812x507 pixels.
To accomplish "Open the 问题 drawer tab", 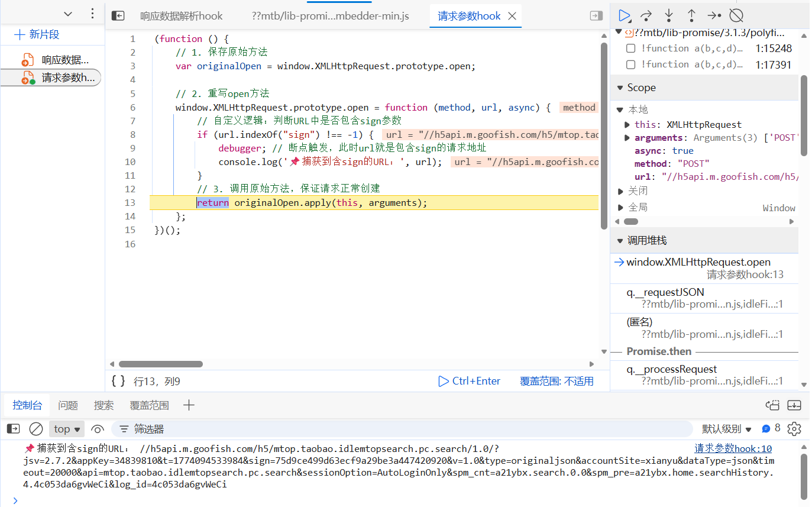I will tap(68, 405).
